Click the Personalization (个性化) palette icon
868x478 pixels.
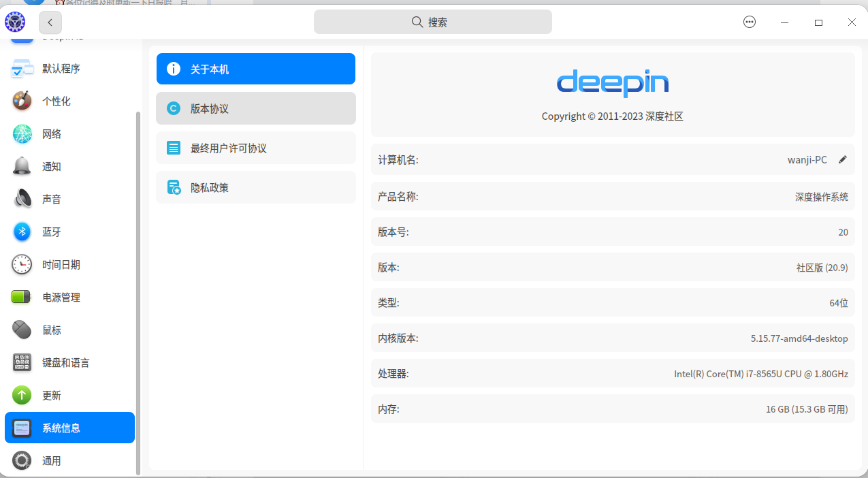(x=22, y=101)
